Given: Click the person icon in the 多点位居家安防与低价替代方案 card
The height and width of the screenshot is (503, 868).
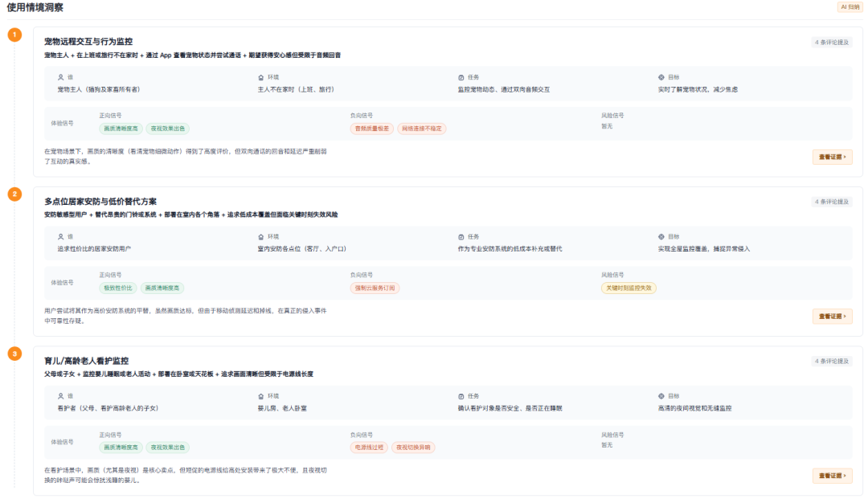Looking at the screenshot, I should [61, 237].
